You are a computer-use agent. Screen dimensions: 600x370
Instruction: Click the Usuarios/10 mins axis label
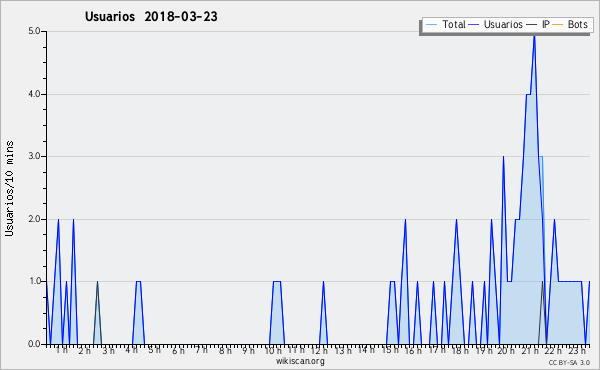pos(9,188)
